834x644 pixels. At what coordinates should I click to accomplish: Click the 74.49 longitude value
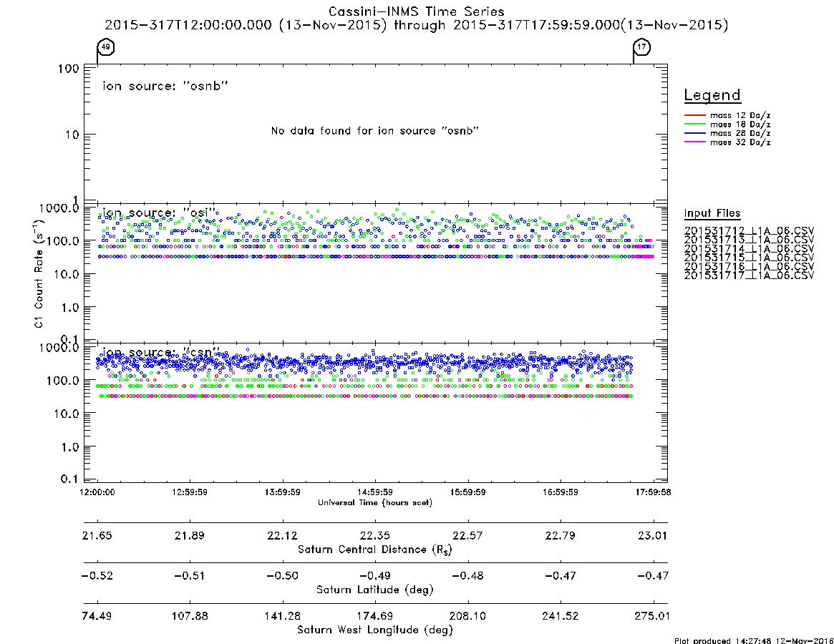coord(97,616)
